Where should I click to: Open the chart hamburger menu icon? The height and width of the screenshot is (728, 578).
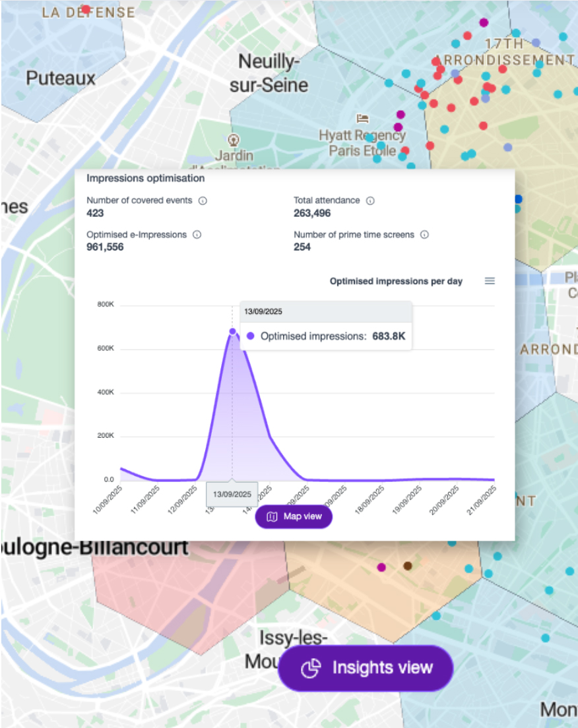tap(490, 281)
